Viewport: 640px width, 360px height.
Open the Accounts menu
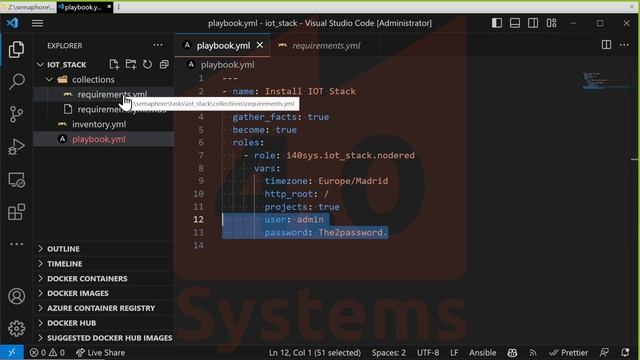(x=16, y=296)
